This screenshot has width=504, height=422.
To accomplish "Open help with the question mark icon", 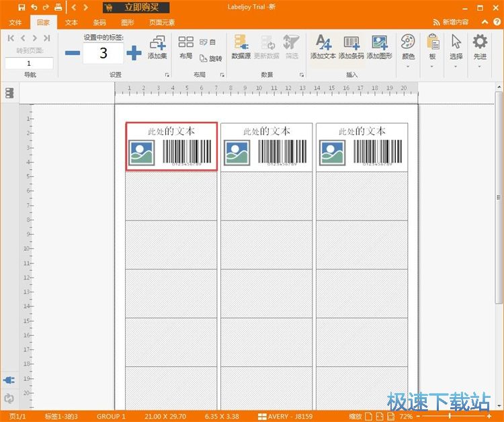I will click(497, 22).
